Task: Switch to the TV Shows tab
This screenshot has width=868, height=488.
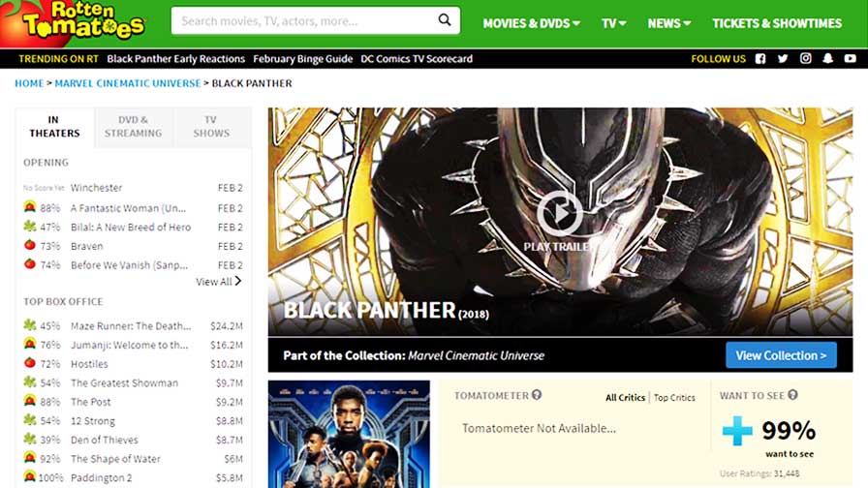Action: 211,127
